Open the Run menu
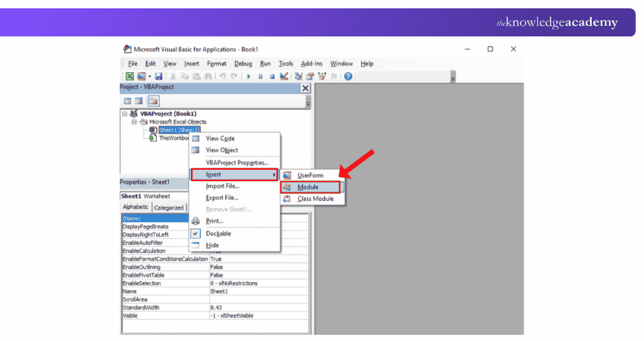The width and height of the screenshot is (644, 341). [x=265, y=64]
